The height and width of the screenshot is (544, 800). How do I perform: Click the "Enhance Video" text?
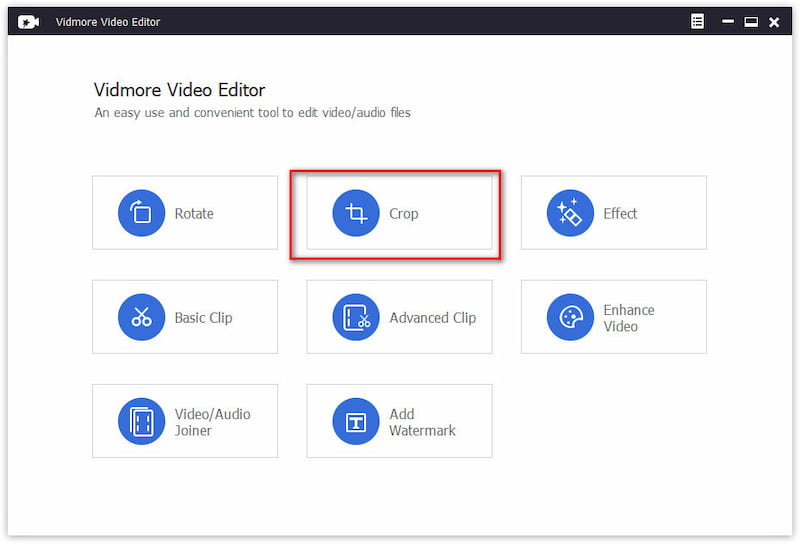[629, 318]
